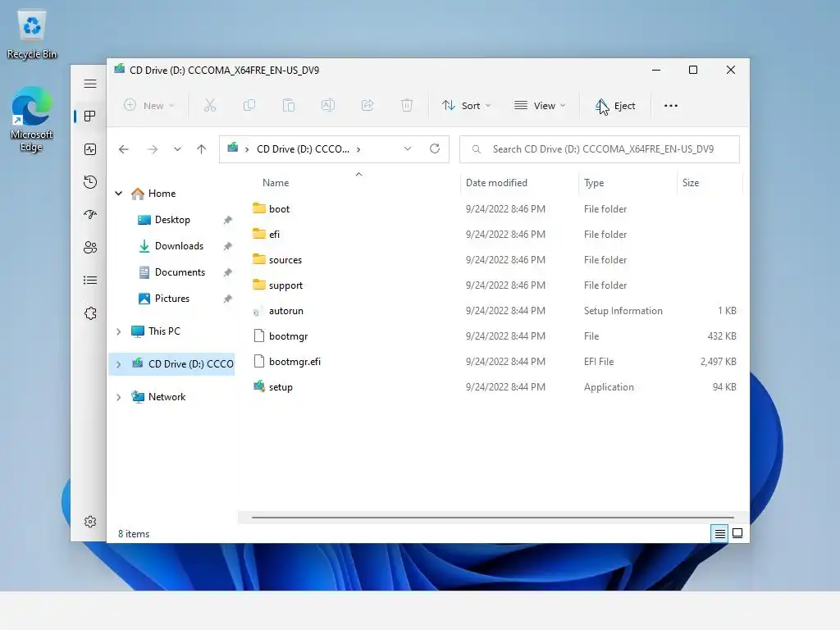Click the Delete trash icon in toolbar
This screenshot has width=840, height=630.
[x=407, y=106]
